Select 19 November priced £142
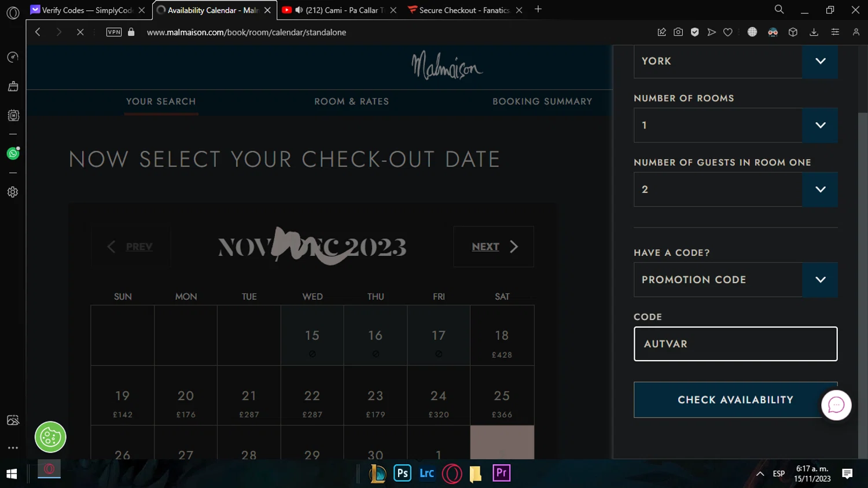Image resolution: width=868 pixels, height=488 pixels. (123, 395)
